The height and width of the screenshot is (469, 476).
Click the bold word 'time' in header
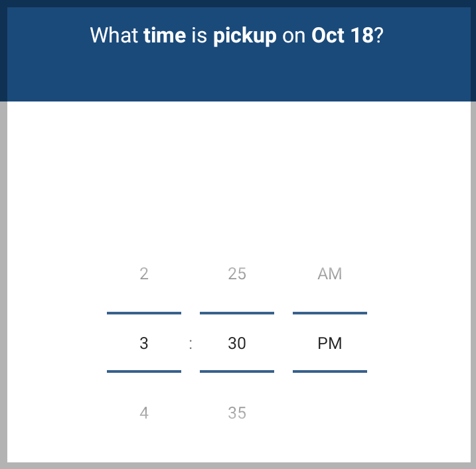pos(165,35)
